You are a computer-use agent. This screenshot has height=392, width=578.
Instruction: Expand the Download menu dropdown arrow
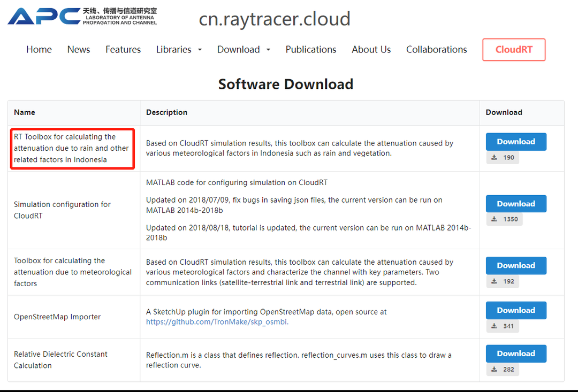pos(268,50)
